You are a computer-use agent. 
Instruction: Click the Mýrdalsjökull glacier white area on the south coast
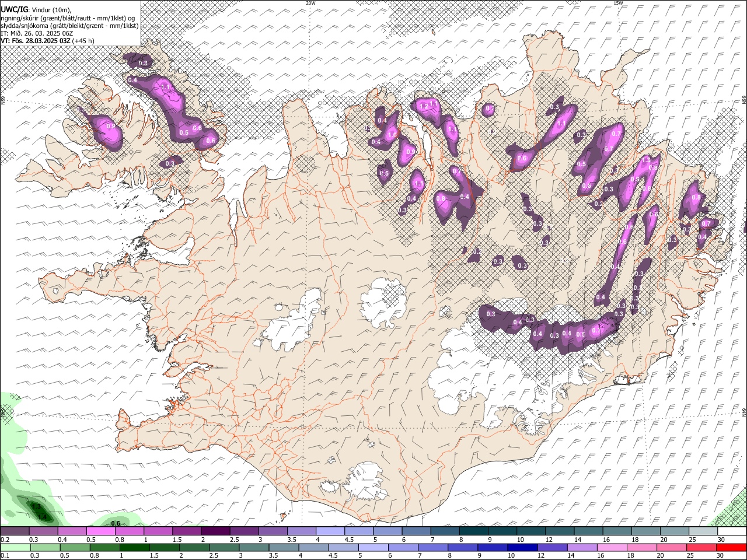coord(366,481)
